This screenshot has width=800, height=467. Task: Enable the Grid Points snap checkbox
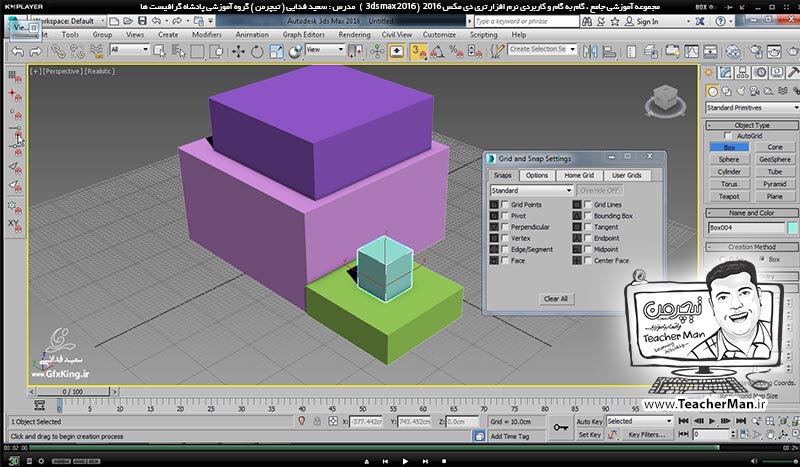coord(505,204)
